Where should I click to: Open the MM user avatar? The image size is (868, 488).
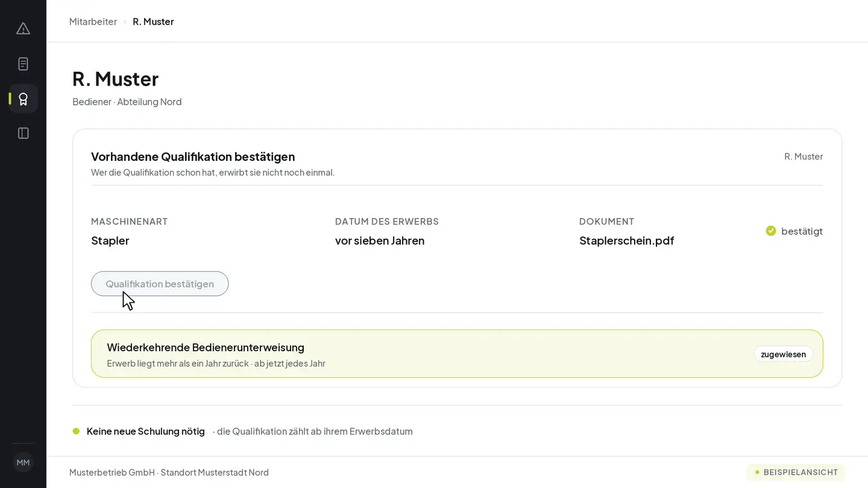[x=23, y=462]
